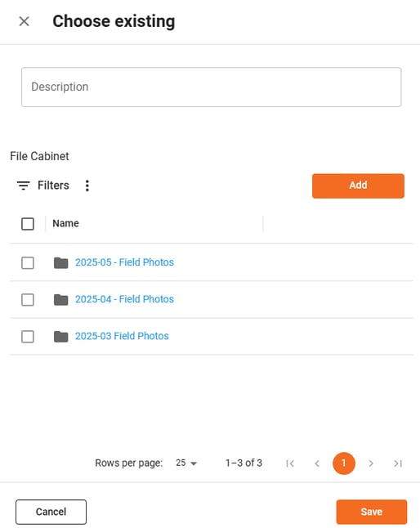The image size is (420, 528).
Task: Toggle the select-all checkbox in header
Action: click(28, 224)
